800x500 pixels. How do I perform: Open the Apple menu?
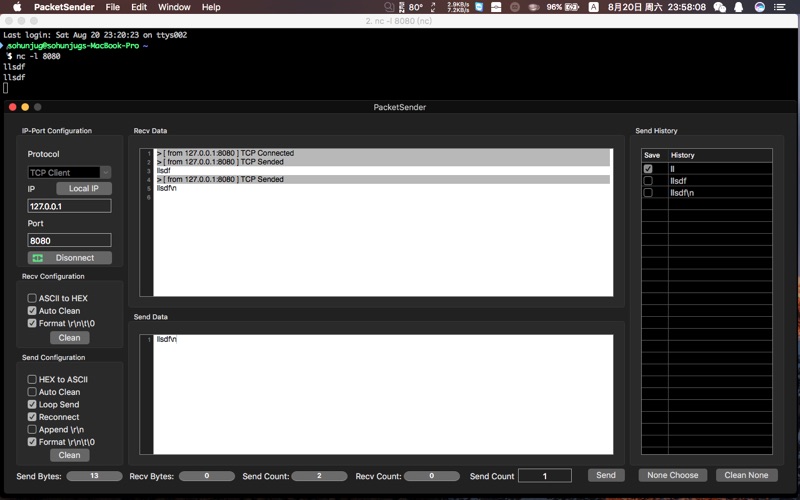click(x=17, y=7)
